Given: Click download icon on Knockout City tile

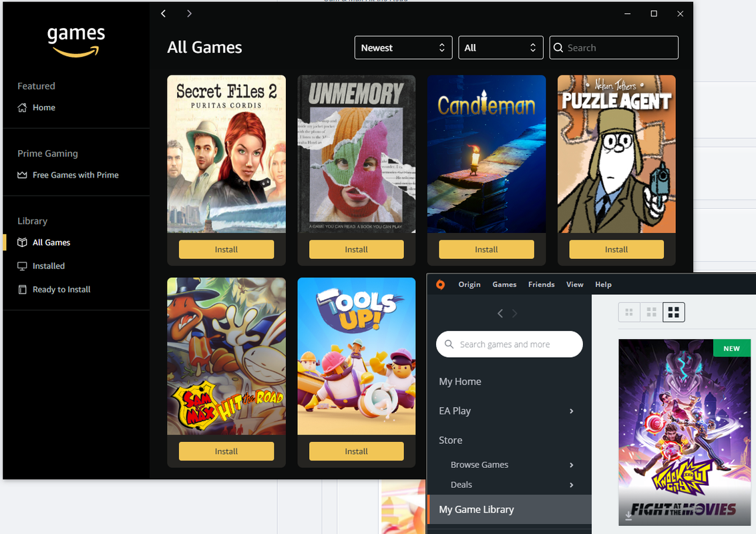Looking at the screenshot, I should point(628,516).
